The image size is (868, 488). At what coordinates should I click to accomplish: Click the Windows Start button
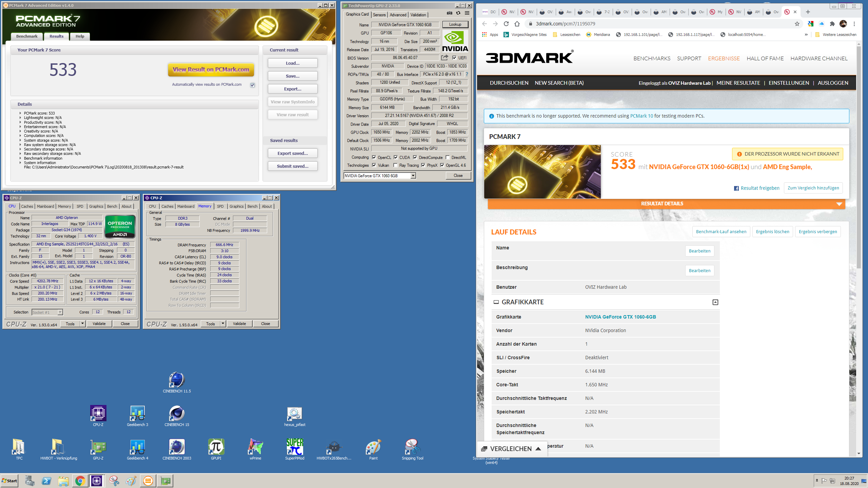9,481
